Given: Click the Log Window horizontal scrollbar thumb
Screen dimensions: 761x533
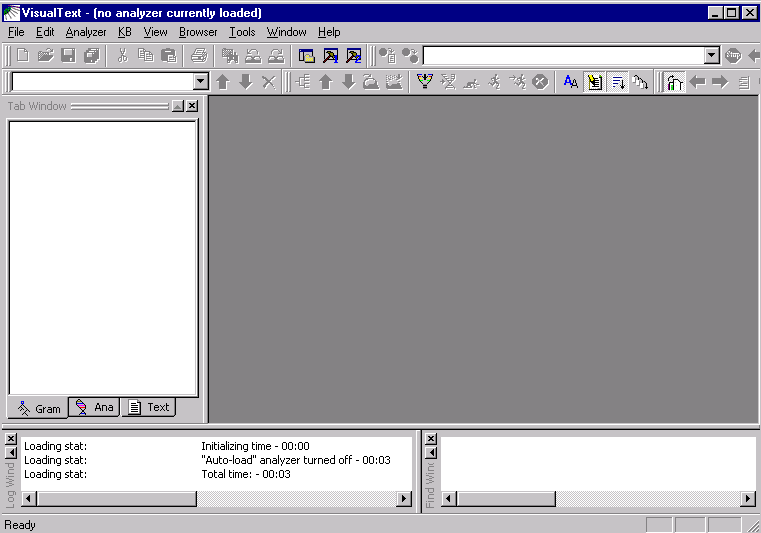Looking at the screenshot, I should click(x=116, y=499).
